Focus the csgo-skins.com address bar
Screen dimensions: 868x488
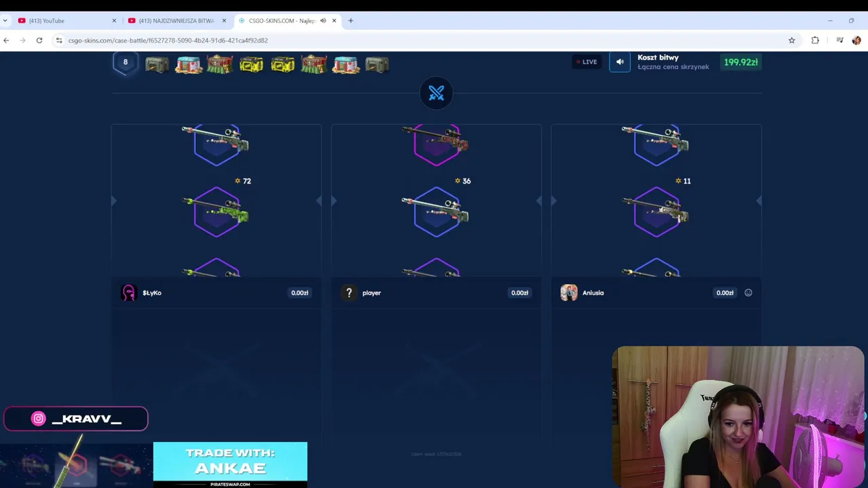426,41
